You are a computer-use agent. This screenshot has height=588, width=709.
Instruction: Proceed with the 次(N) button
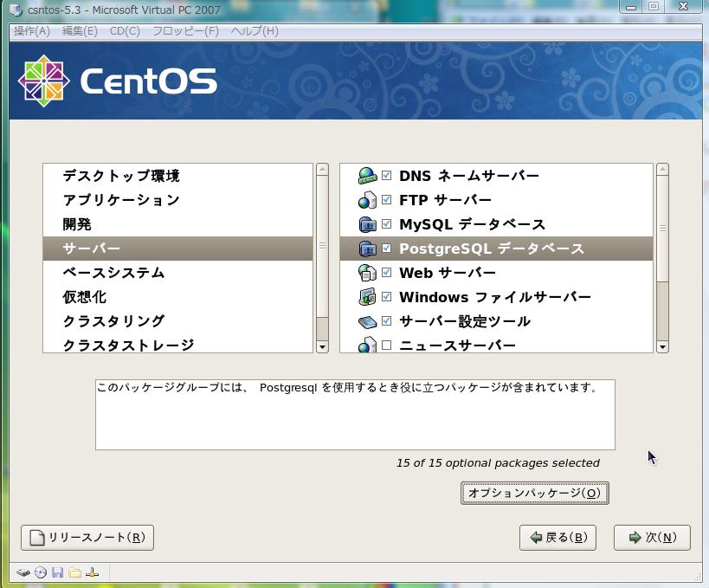[652, 538]
